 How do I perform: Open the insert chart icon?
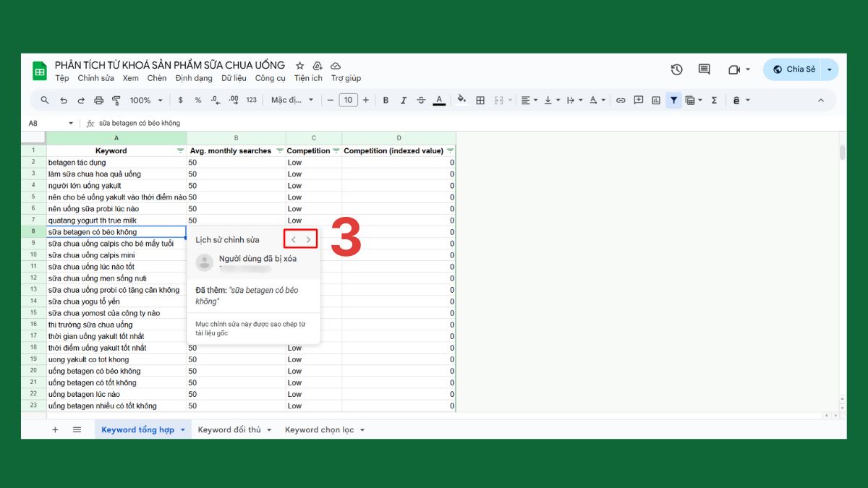655,100
